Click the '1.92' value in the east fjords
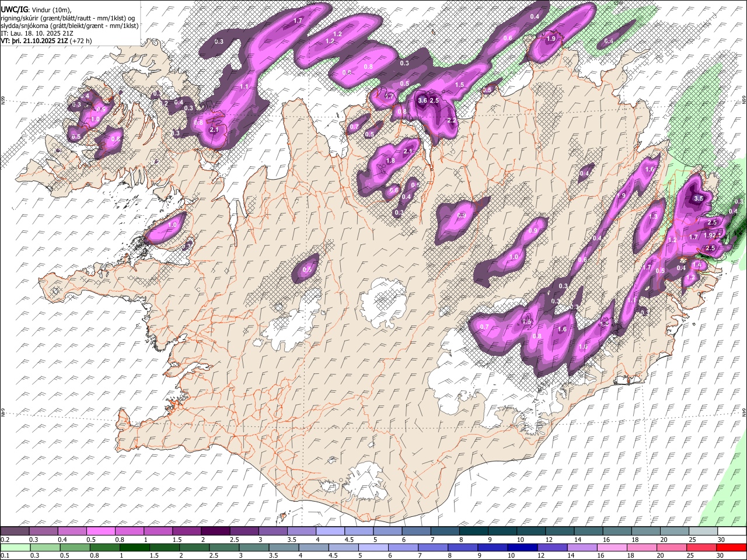747x560 pixels. coord(710,236)
